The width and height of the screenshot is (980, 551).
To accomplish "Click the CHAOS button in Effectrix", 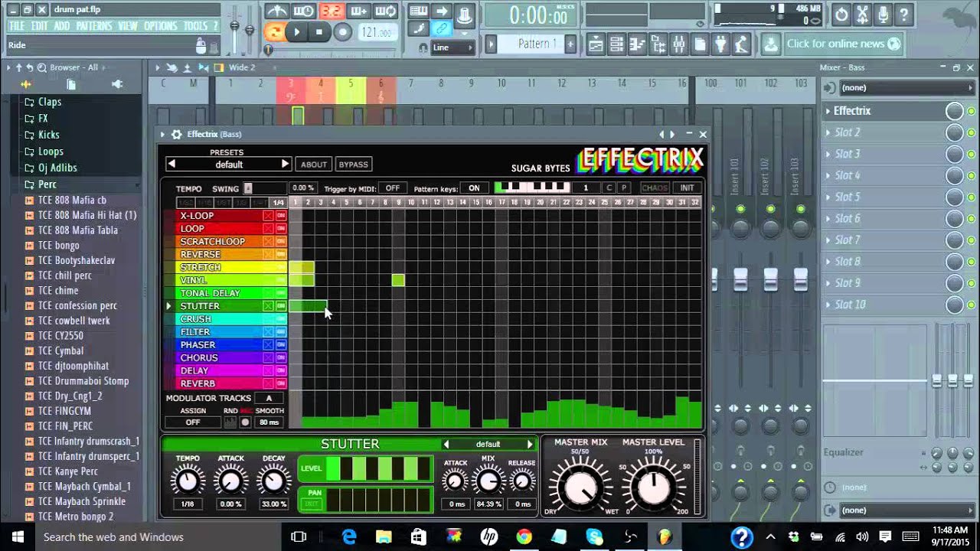I will pyautogui.click(x=655, y=188).
